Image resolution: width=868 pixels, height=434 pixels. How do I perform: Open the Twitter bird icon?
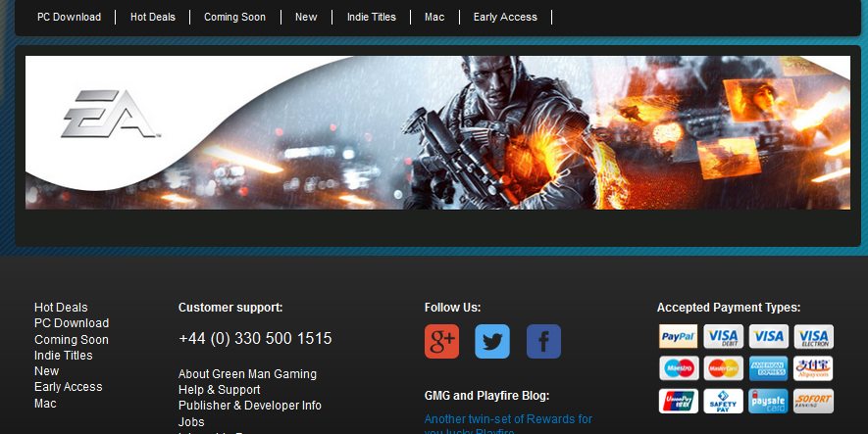click(492, 341)
